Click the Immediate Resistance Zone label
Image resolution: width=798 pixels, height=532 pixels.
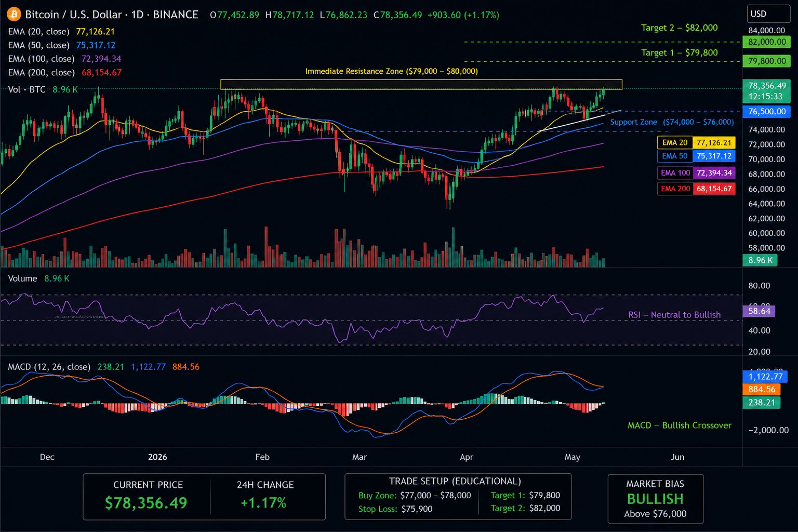[x=391, y=71]
